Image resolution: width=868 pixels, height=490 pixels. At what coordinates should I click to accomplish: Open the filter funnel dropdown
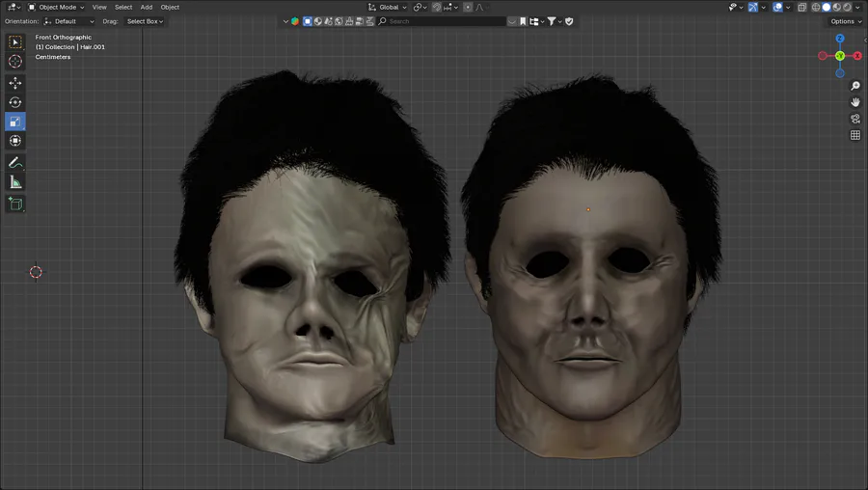point(555,21)
